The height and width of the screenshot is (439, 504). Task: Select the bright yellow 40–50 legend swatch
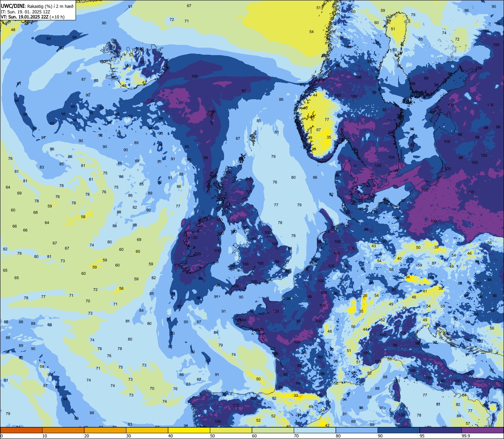tap(189, 430)
